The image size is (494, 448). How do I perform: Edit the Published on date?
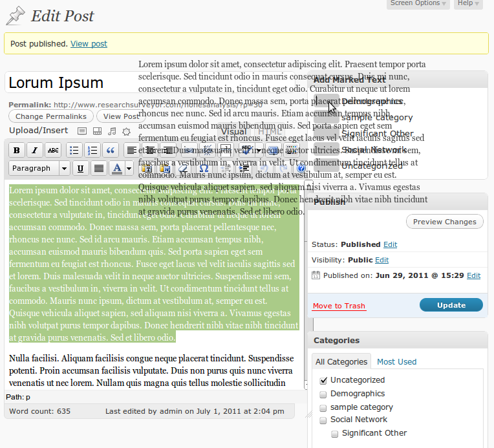473,275
